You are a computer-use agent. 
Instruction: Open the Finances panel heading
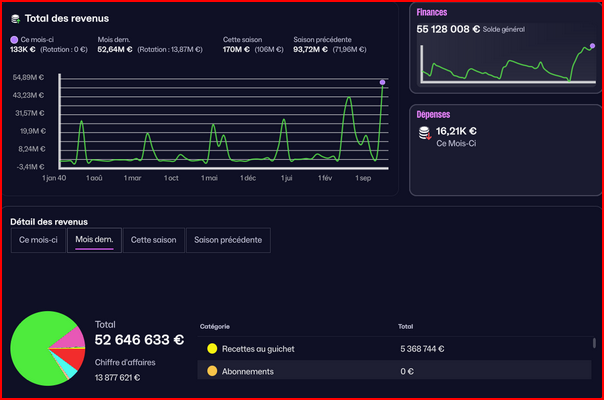click(x=433, y=13)
